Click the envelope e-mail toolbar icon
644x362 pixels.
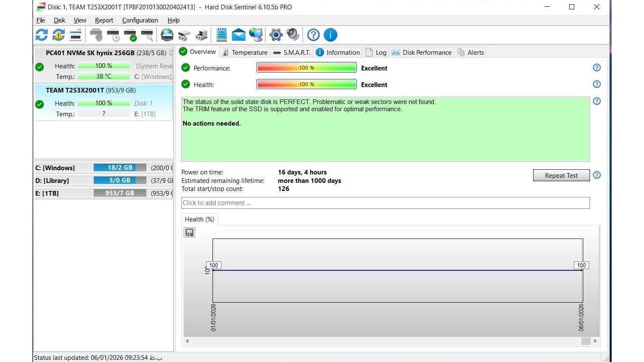pos(238,35)
